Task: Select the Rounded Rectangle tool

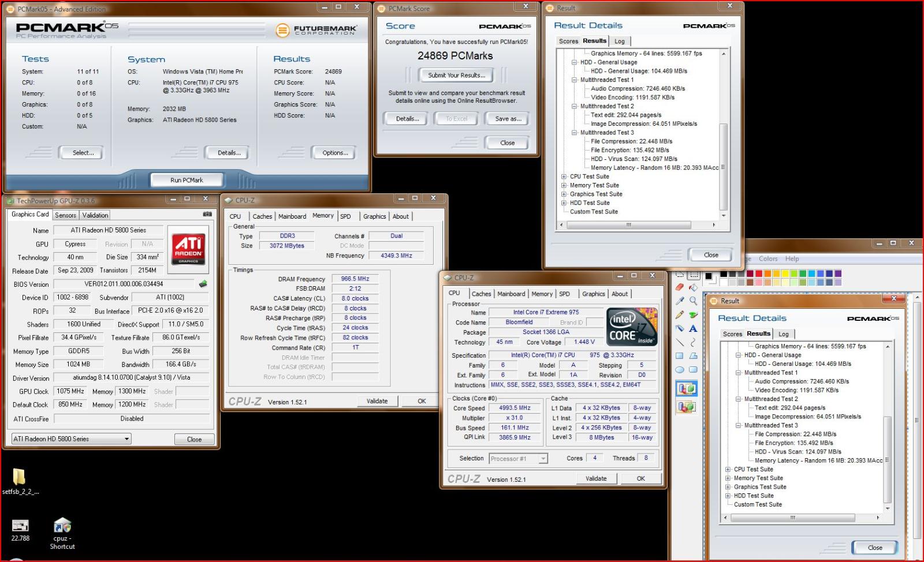Action: click(693, 370)
